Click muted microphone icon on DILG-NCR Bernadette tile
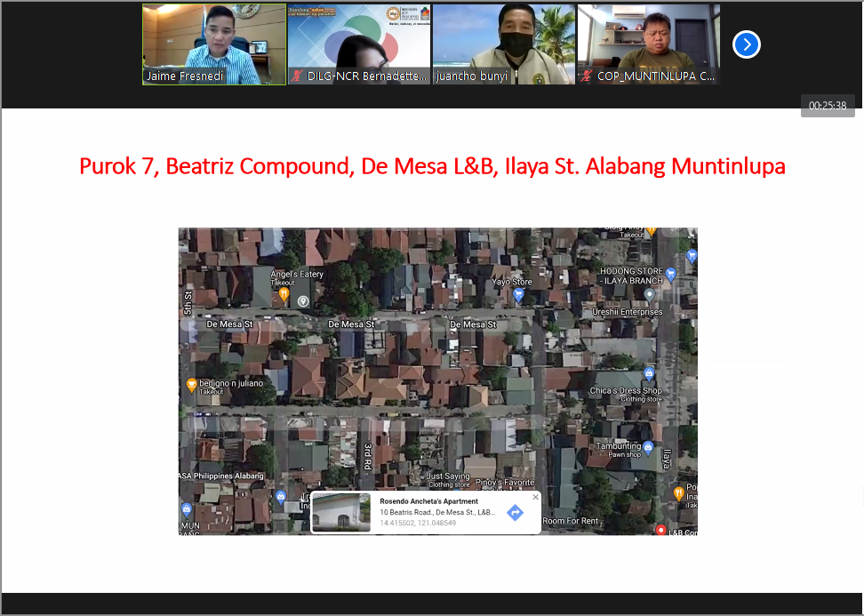 coord(297,76)
